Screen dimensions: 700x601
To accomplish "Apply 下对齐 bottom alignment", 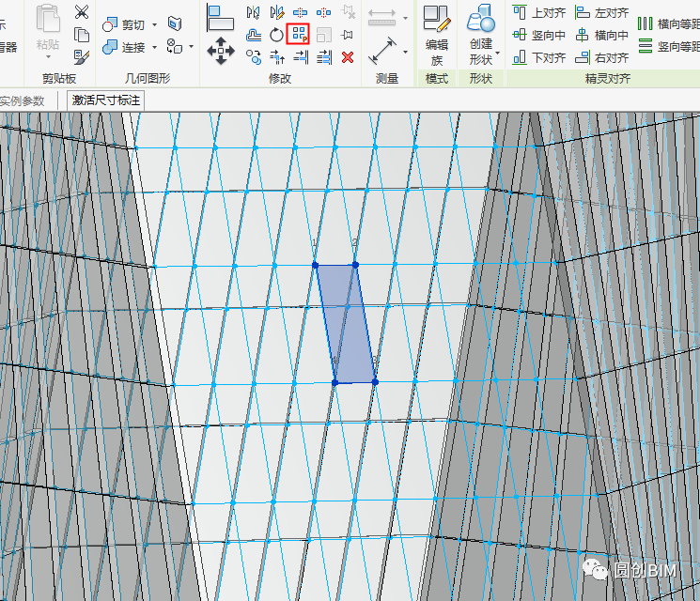I will tap(538, 57).
